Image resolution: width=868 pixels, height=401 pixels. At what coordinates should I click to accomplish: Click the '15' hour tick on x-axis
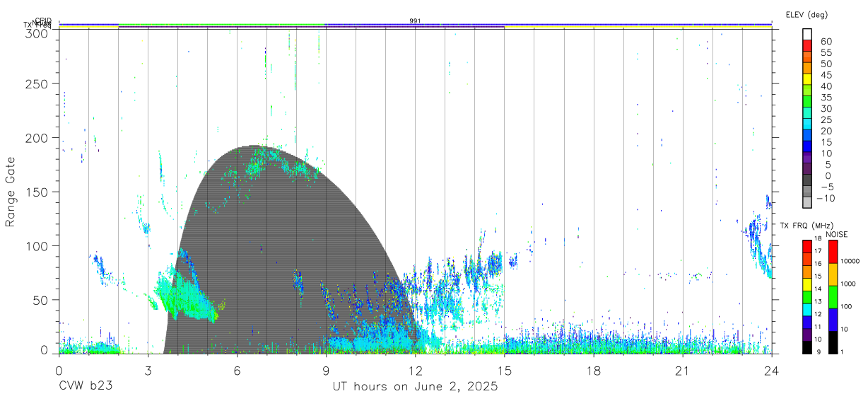pyautogui.click(x=505, y=370)
